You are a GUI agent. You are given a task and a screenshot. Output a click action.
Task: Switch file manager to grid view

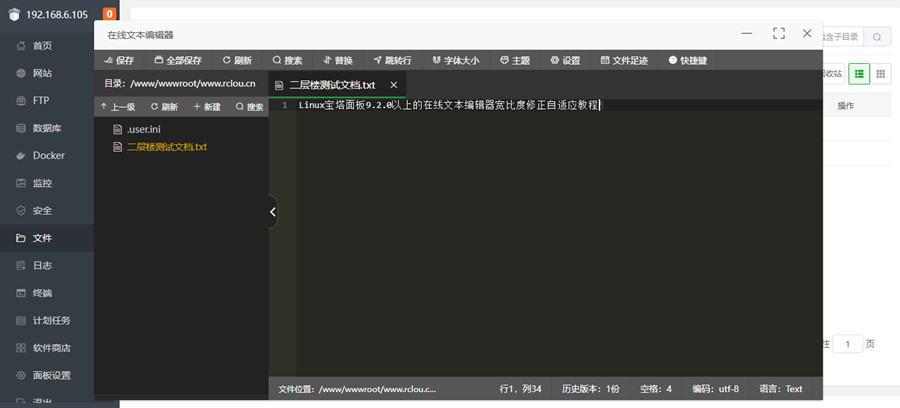pos(880,73)
